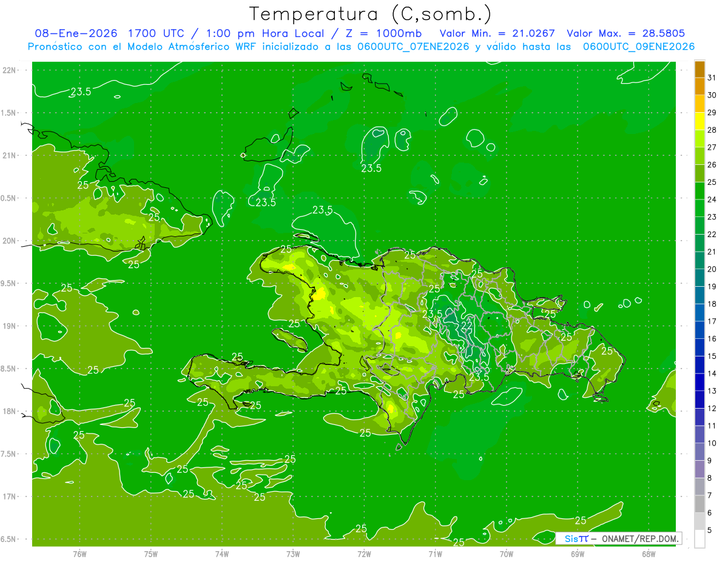Viewport: 728px width, 562px height.
Task: Click the "20N" latitude axis label
Action: (10, 241)
